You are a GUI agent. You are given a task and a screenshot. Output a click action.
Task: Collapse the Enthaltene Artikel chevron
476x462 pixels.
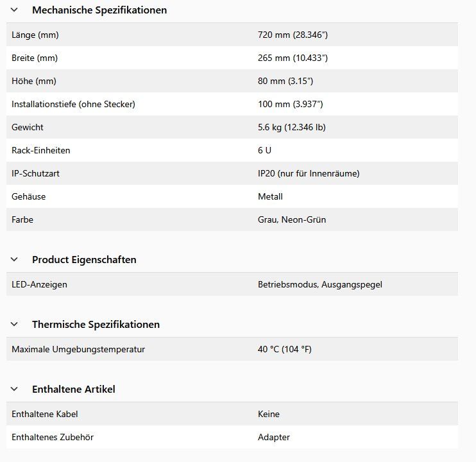[14, 389]
